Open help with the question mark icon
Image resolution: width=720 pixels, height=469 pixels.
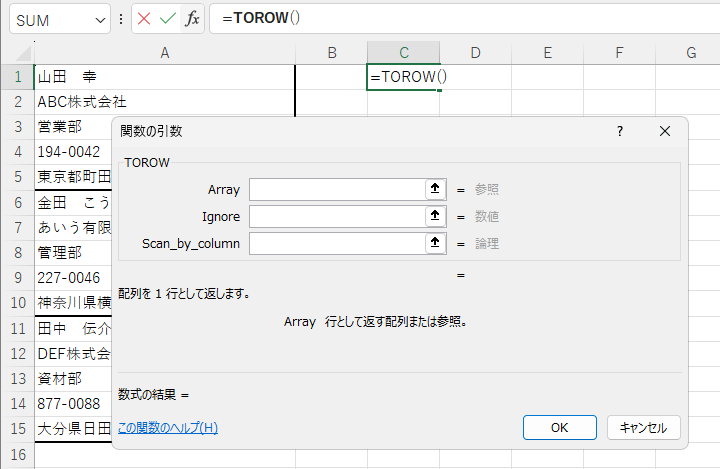pos(619,131)
